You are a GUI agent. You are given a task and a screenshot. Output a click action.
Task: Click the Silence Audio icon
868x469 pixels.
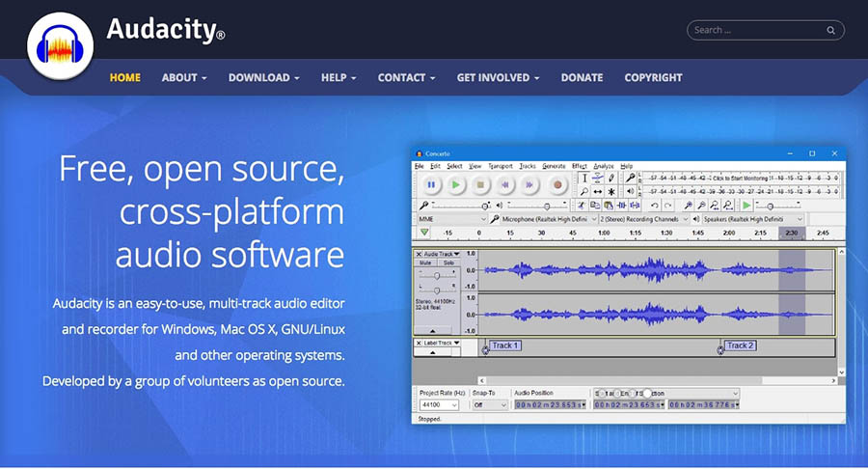click(635, 206)
